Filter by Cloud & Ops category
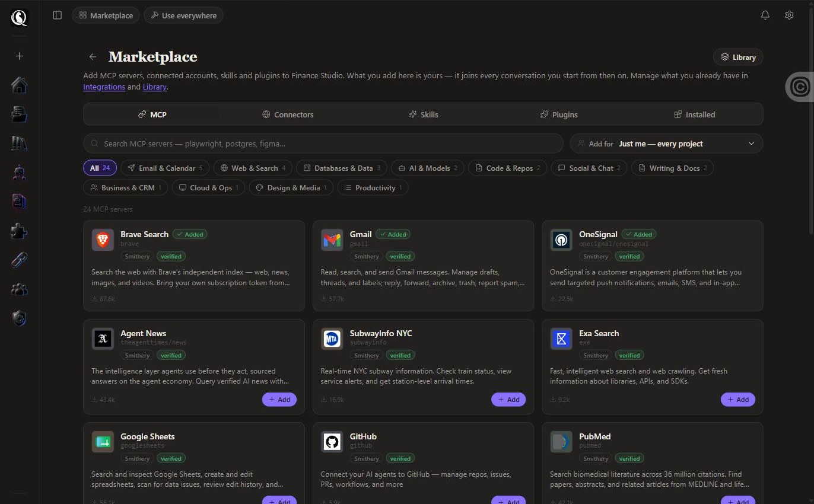This screenshot has height=504, width=814. pyautogui.click(x=208, y=187)
